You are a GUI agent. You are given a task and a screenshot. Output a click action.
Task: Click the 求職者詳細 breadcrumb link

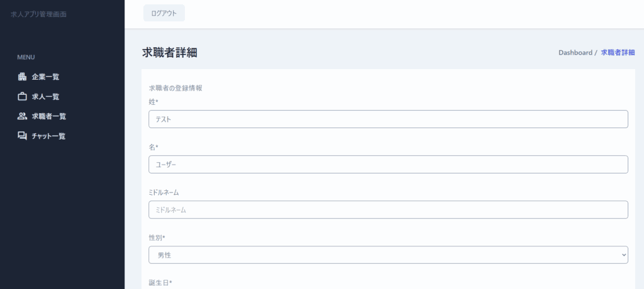618,53
